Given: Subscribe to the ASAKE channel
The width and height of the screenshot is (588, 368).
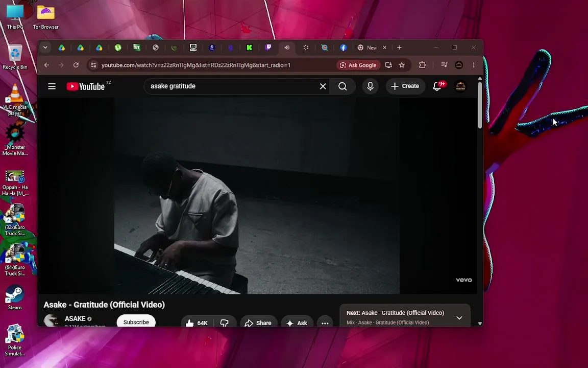Looking at the screenshot, I should [x=136, y=322].
